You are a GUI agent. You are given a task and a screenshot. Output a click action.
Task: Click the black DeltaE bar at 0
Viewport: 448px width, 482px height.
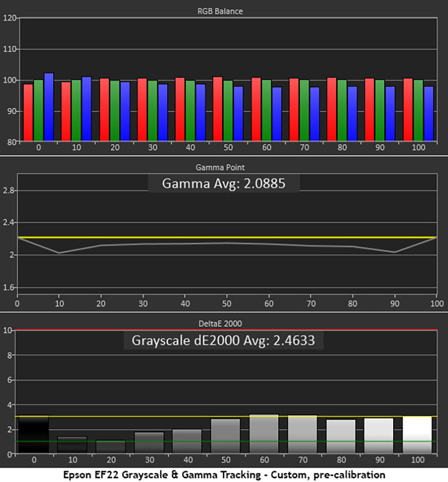34,434
